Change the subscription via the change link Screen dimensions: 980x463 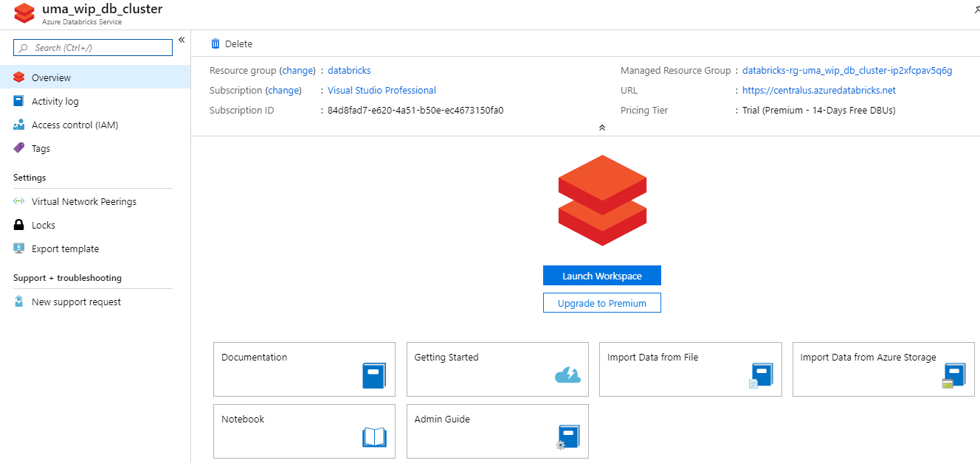tap(284, 91)
